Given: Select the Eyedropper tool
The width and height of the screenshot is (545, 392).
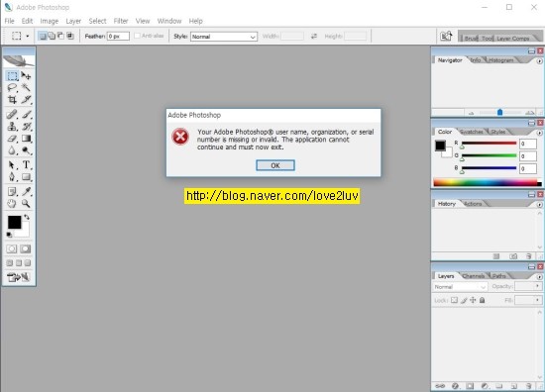Looking at the screenshot, I should (x=26, y=191).
